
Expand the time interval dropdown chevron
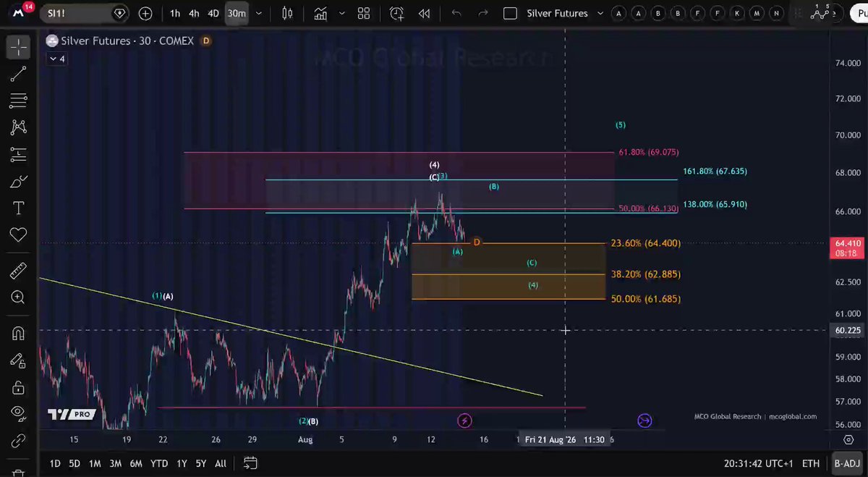[260, 13]
